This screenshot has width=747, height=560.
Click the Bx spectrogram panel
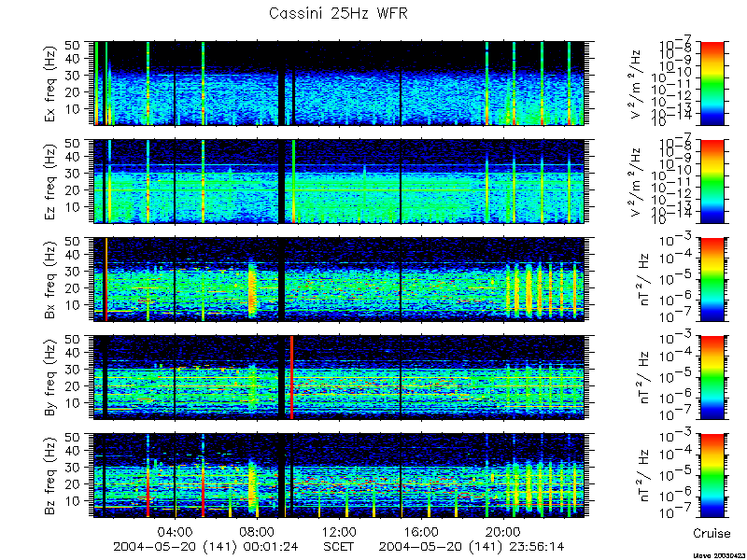click(x=339, y=279)
